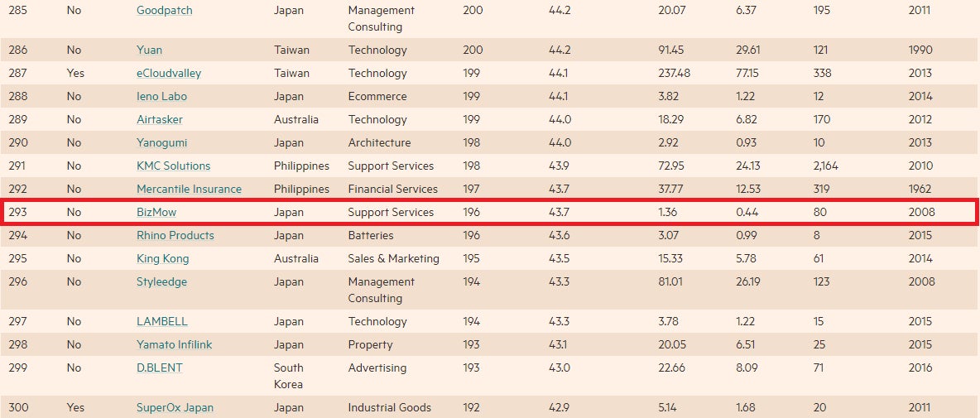Click the Styleedge link
Screen dimensions: 980x418
tap(161, 281)
